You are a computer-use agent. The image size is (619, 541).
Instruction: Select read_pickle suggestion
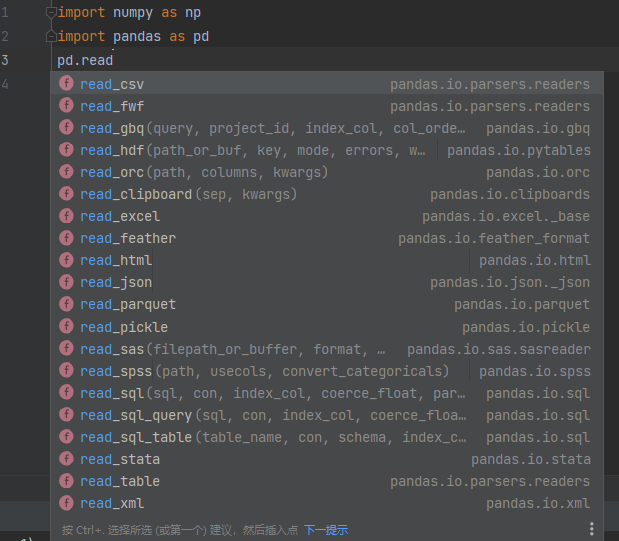point(327,327)
